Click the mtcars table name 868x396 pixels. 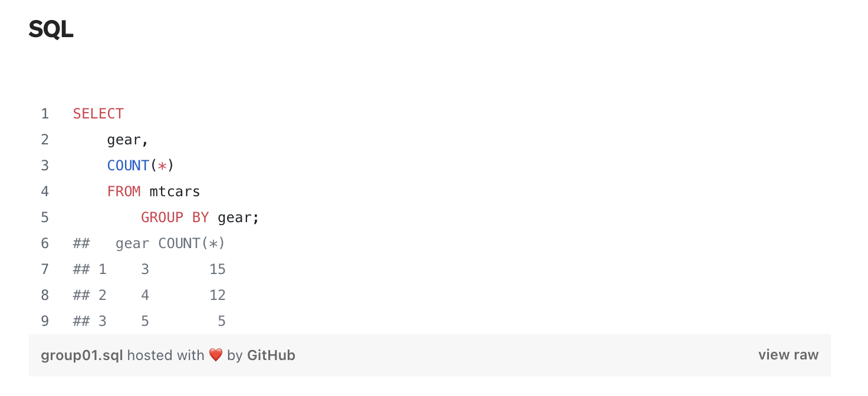point(175,192)
